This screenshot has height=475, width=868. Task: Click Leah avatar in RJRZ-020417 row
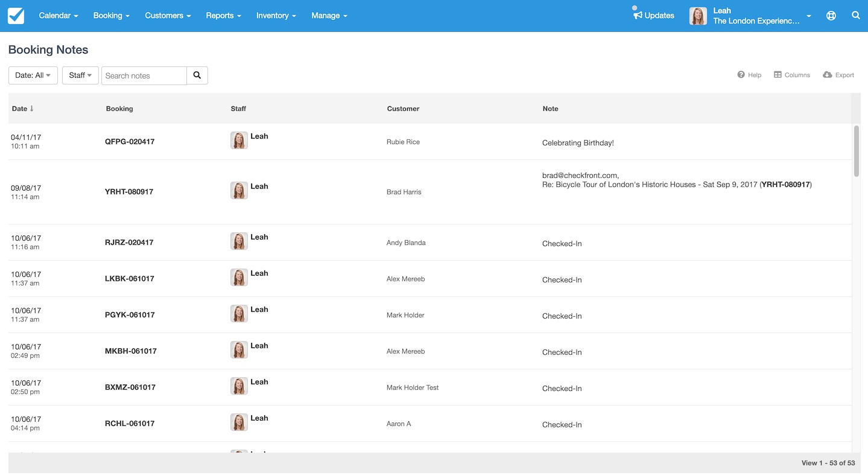tap(239, 241)
